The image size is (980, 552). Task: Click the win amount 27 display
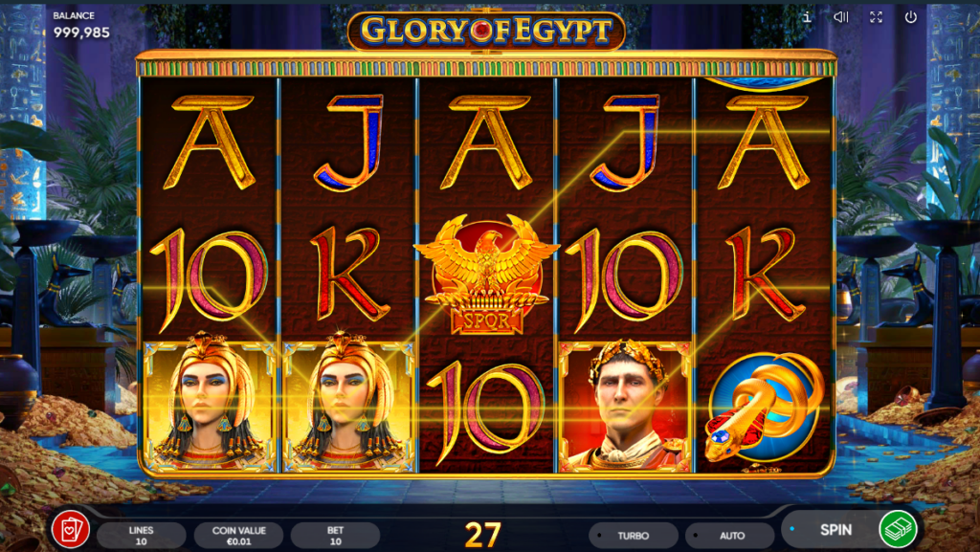pyautogui.click(x=482, y=535)
